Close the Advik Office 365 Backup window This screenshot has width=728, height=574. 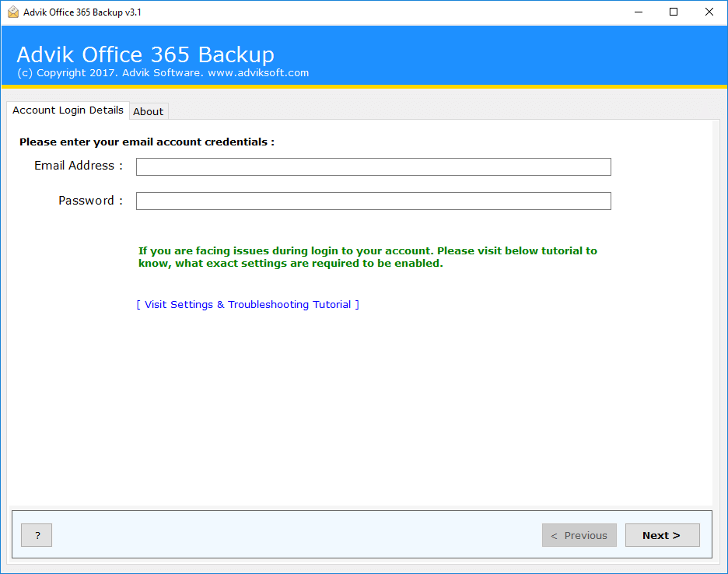tap(709, 12)
